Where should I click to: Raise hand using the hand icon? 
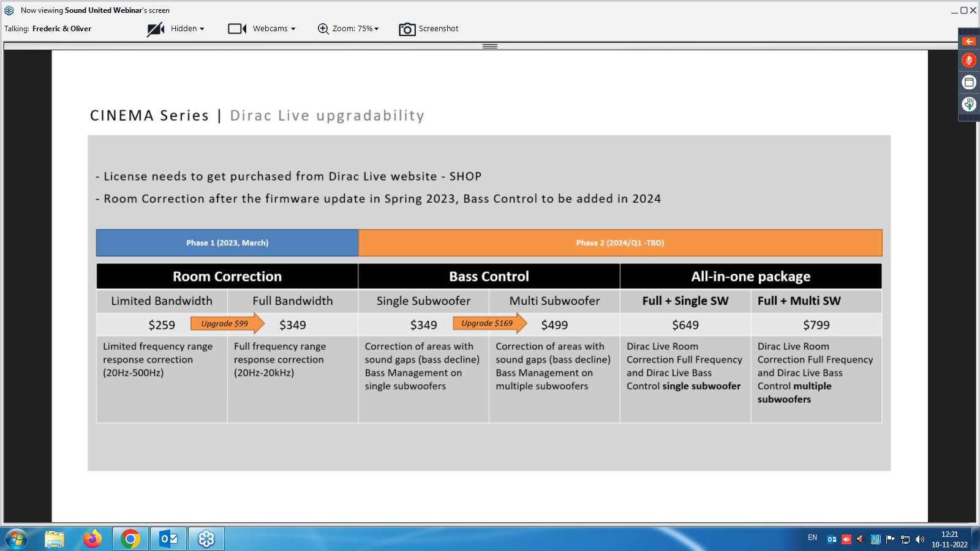tap(969, 104)
